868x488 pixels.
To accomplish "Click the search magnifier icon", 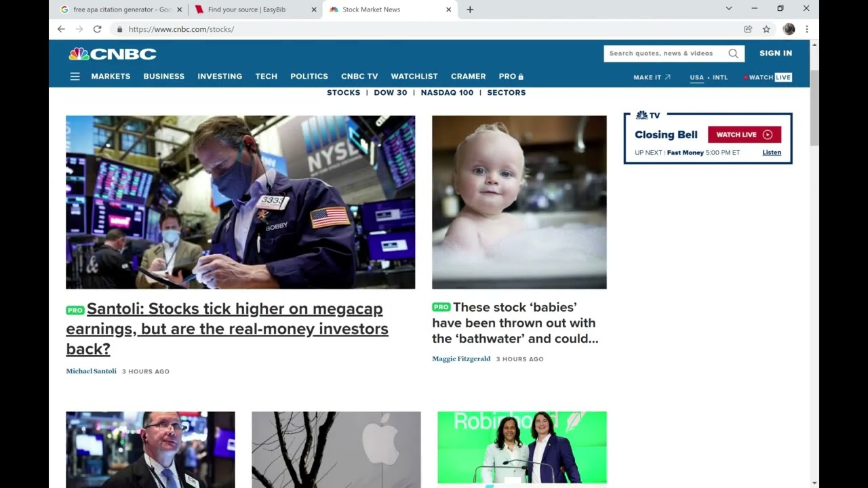I will click(733, 54).
